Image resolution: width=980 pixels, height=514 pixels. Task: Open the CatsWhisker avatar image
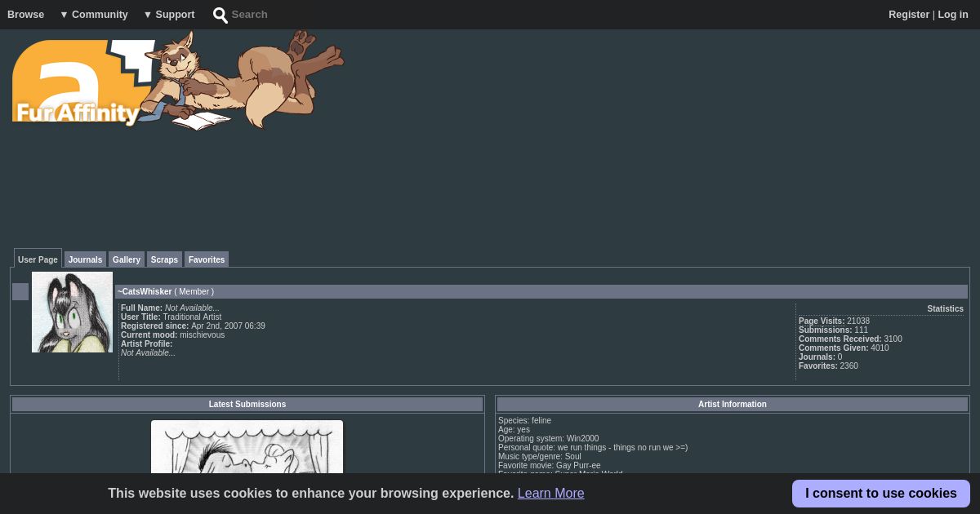coord(72,312)
